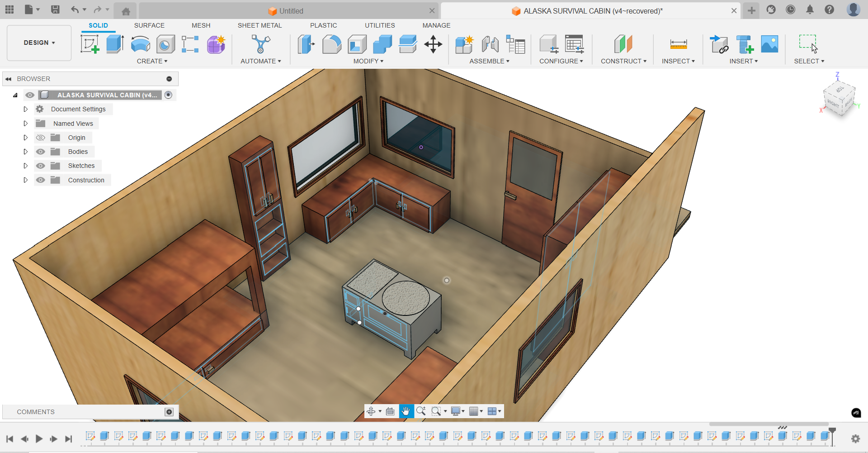The image size is (868, 453).
Task: Select the Revolve tool
Action: click(x=141, y=44)
